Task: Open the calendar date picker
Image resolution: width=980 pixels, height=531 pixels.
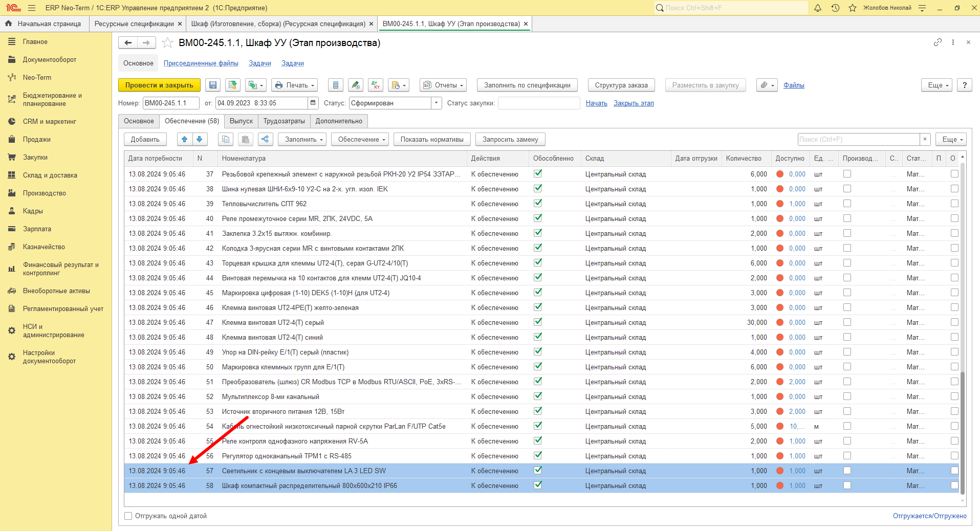Action: coord(313,103)
